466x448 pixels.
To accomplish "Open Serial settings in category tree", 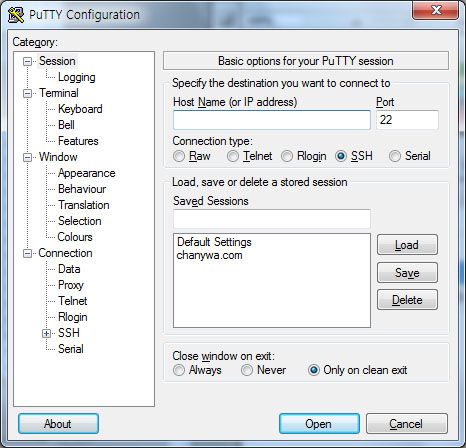I will point(71,349).
